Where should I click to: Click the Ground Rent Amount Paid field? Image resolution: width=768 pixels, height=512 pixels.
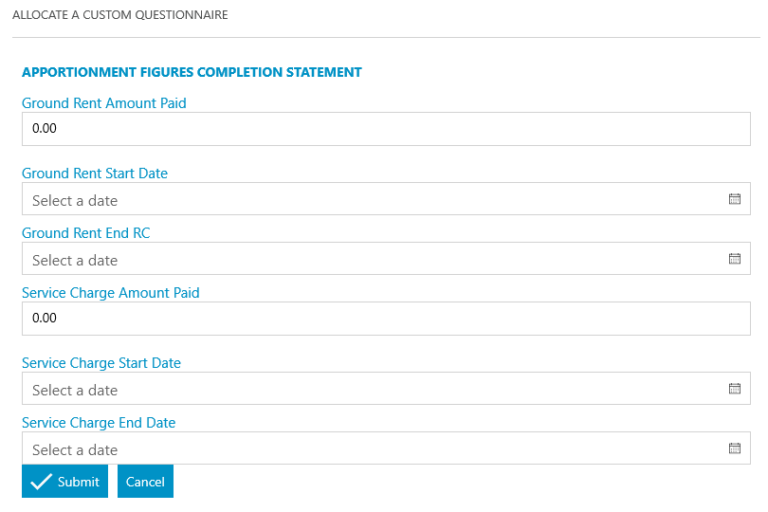click(385, 129)
